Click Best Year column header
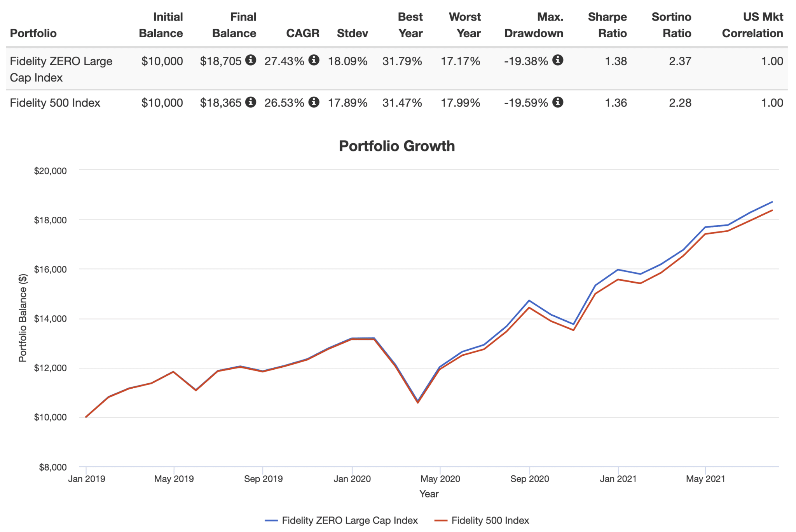Screen dimensions: 796x532 410,25
